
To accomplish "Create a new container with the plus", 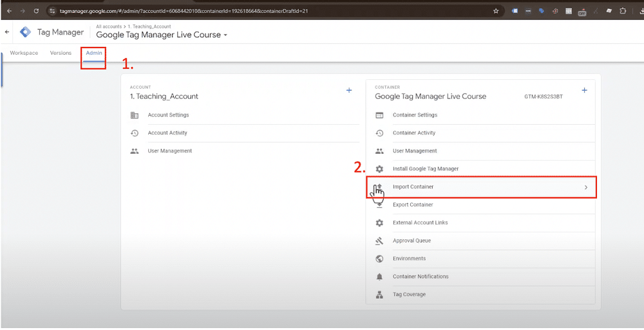I will coord(585,90).
